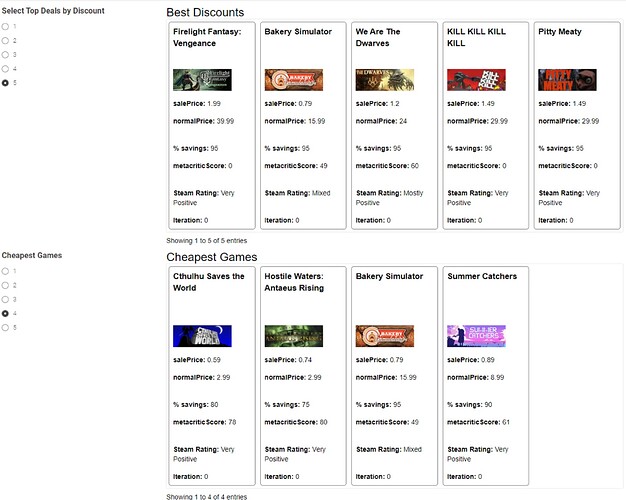Select option 3 under Top Deals by Discount

[5, 55]
